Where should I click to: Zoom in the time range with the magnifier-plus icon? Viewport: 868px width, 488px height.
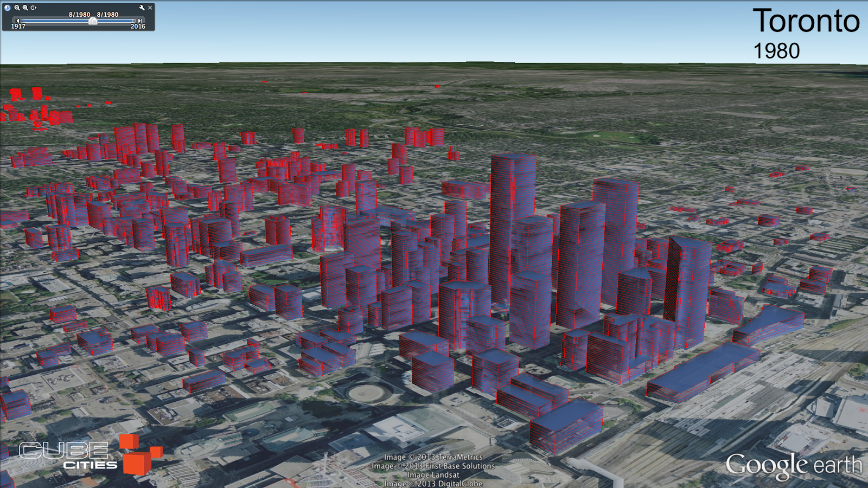[x=25, y=8]
